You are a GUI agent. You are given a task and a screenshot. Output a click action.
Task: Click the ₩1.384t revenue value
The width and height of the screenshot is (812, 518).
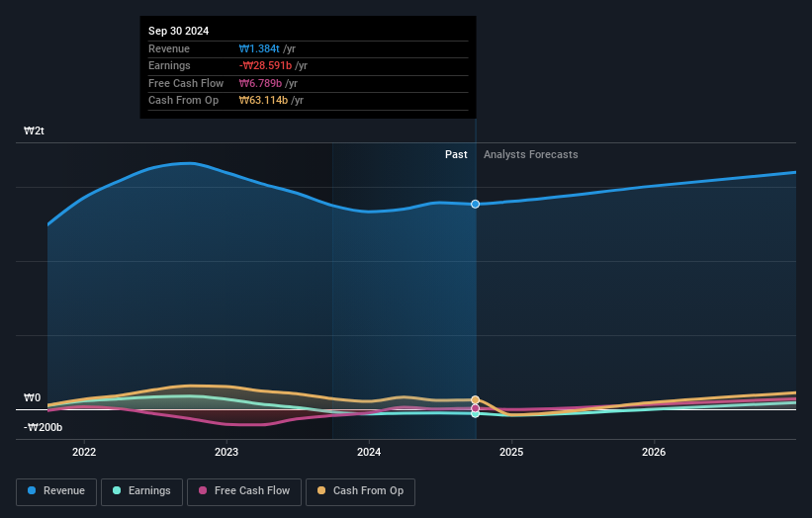[259, 48]
